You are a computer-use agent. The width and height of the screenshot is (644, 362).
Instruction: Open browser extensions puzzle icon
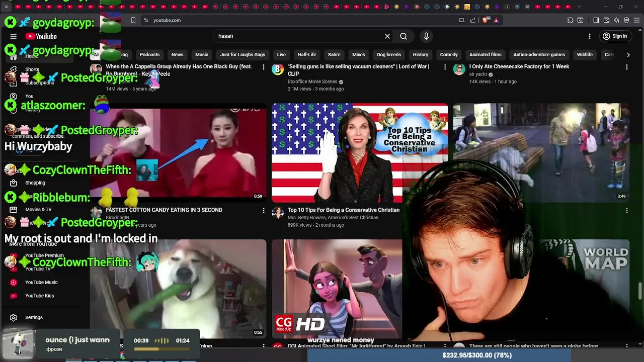(570, 20)
